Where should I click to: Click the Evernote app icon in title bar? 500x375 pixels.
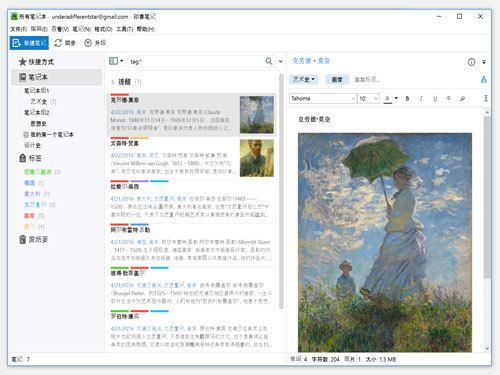14,16
